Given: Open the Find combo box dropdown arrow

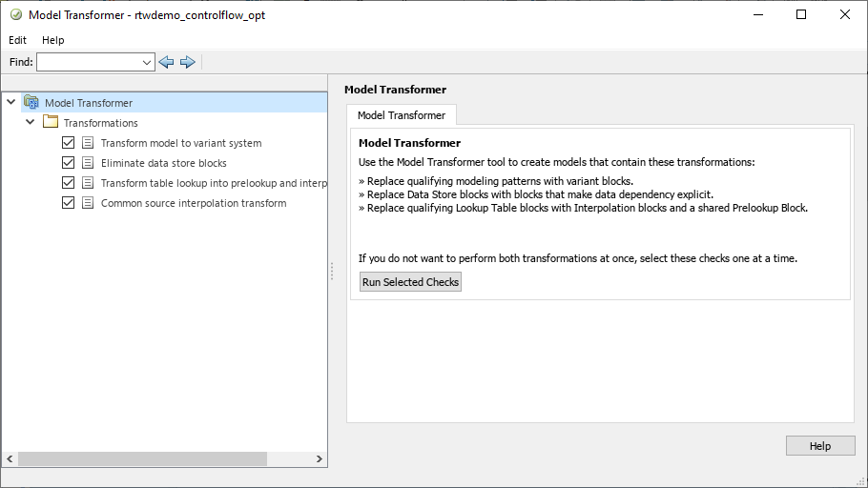Looking at the screenshot, I should (146, 63).
